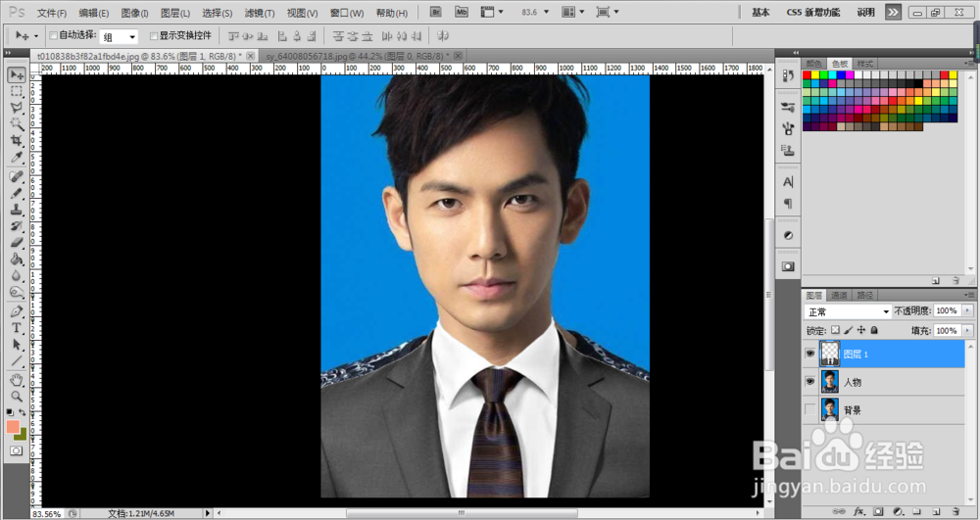Delete layer using the Layers panel trash icon
This screenshot has height=520, width=980.
point(955,511)
